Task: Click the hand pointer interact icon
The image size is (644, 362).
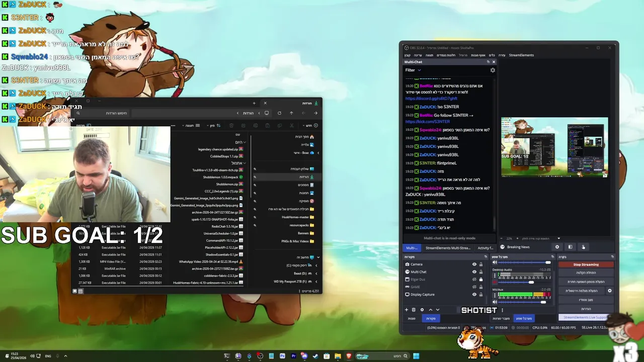Action: coord(583,247)
